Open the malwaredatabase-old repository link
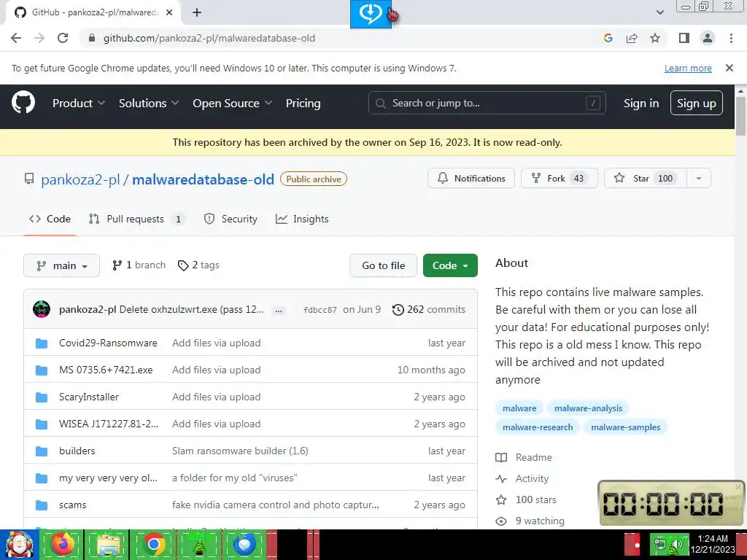747x560 pixels. click(x=203, y=180)
